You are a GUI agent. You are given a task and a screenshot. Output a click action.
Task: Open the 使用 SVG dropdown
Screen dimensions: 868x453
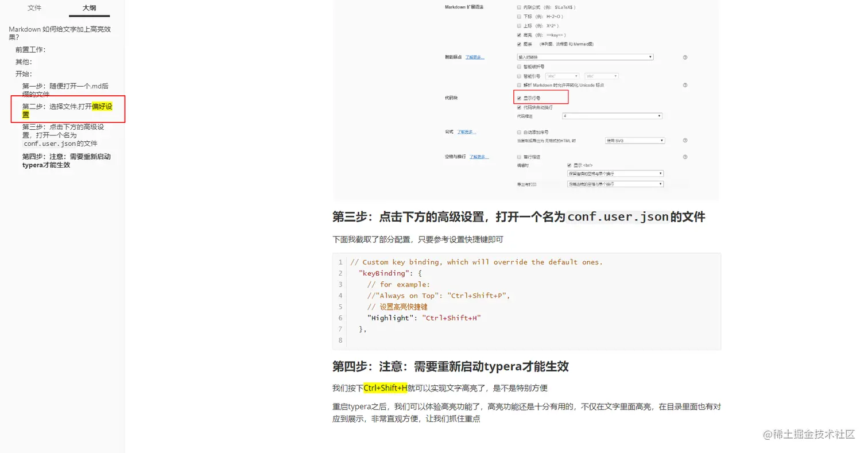click(x=635, y=141)
